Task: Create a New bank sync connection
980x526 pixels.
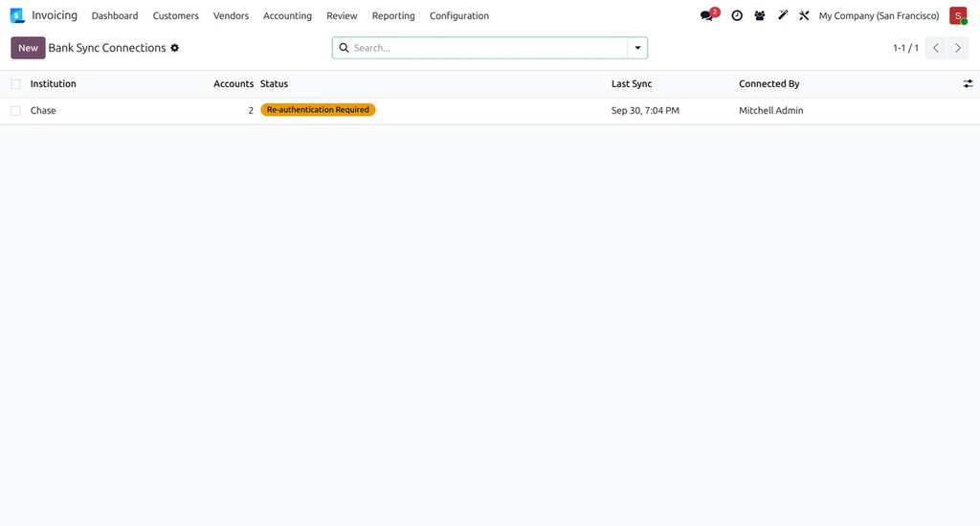Action: (x=28, y=48)
